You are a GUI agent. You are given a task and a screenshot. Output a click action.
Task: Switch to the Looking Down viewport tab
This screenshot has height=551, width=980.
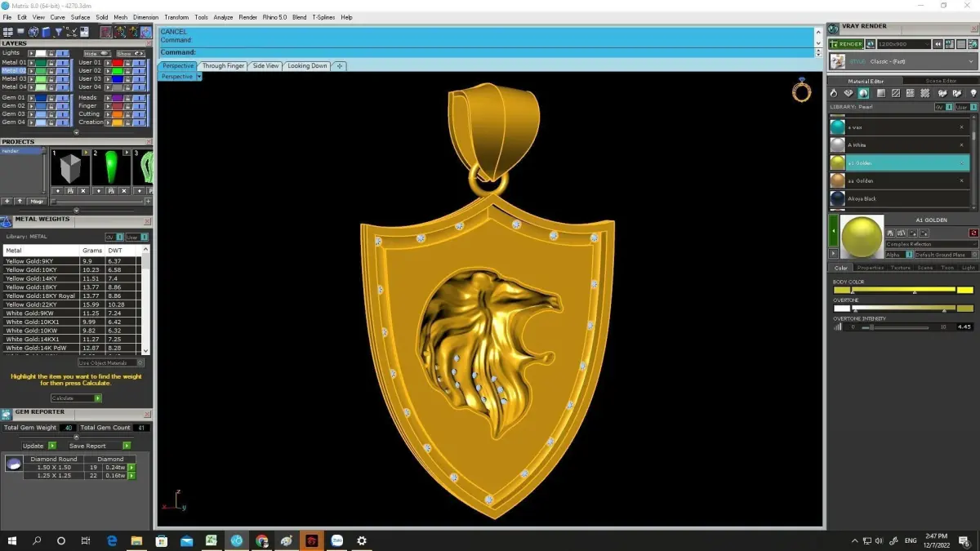pos(307,66)
